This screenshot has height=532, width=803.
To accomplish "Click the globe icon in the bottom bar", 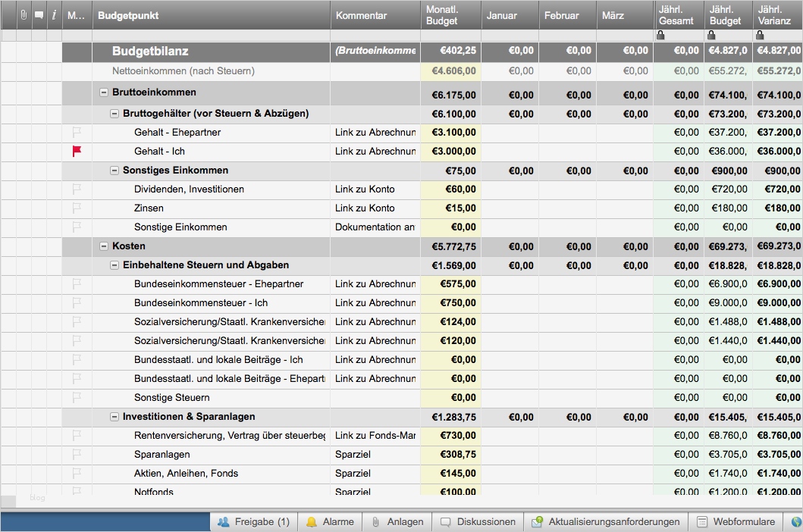I will pos(795,522).
